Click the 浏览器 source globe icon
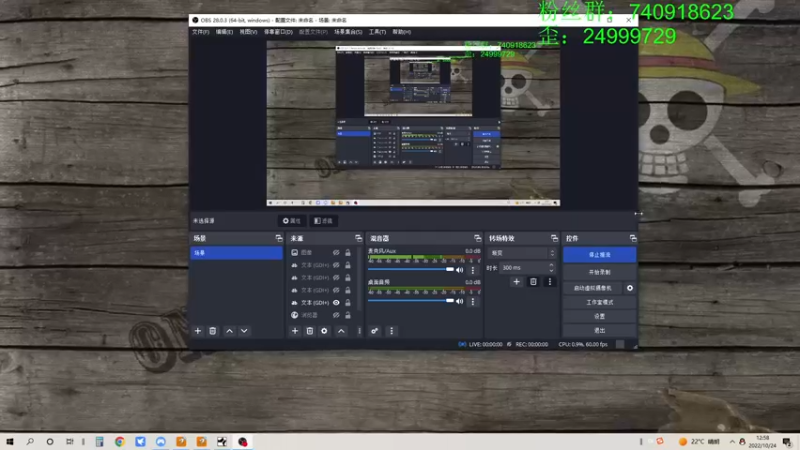Screen dimensions: 800x450 (x=295, y=315)
